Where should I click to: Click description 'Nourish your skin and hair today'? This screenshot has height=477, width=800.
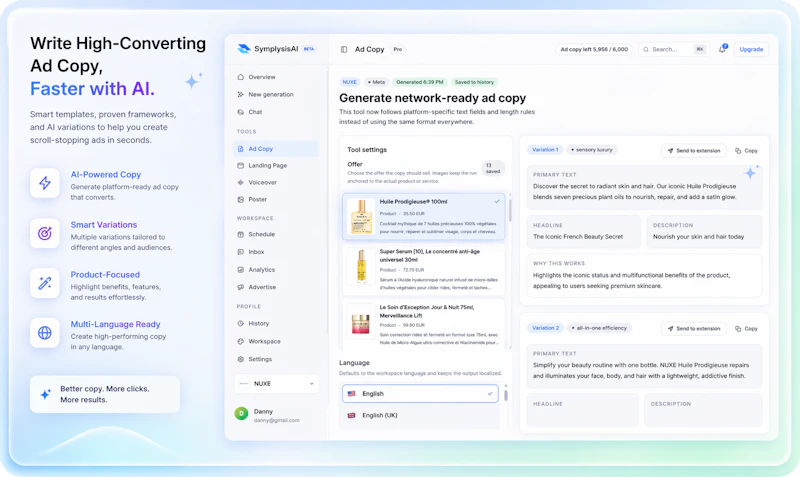point(698,237)
